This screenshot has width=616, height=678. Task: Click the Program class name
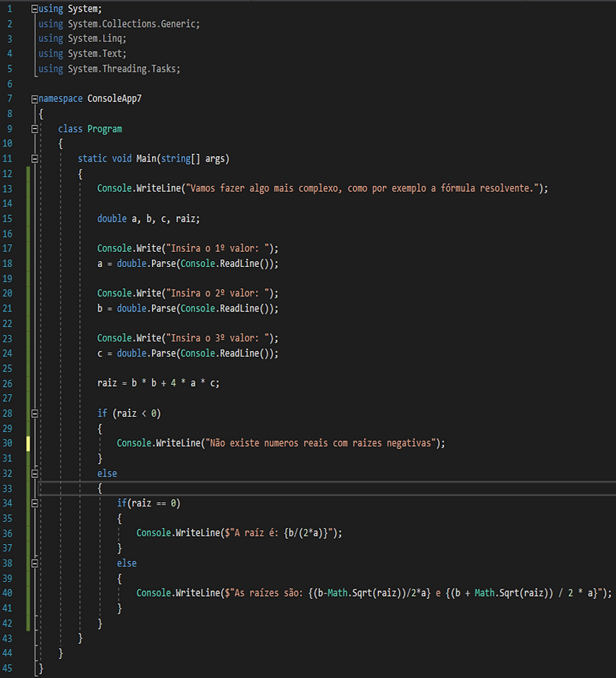[105, 129]
